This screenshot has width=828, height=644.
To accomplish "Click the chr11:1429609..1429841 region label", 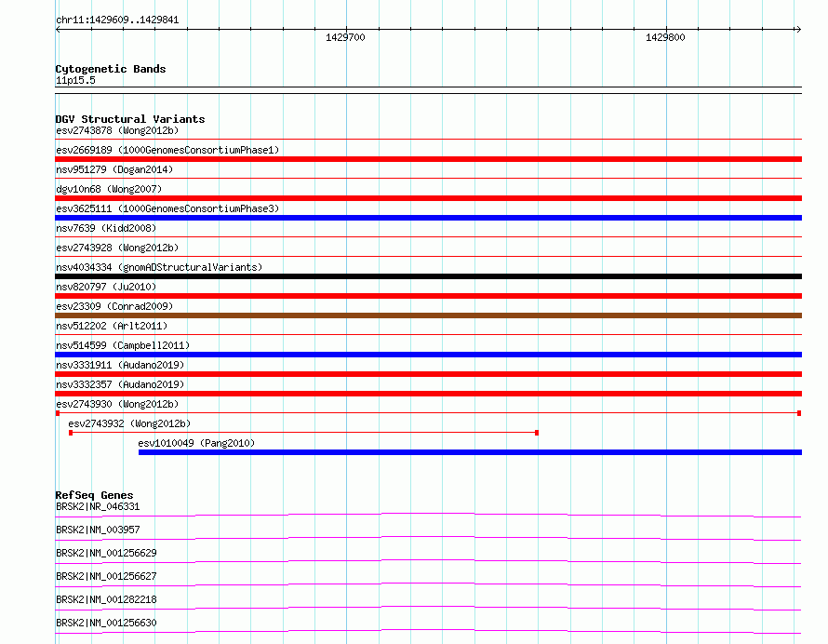I will point(117,20).
